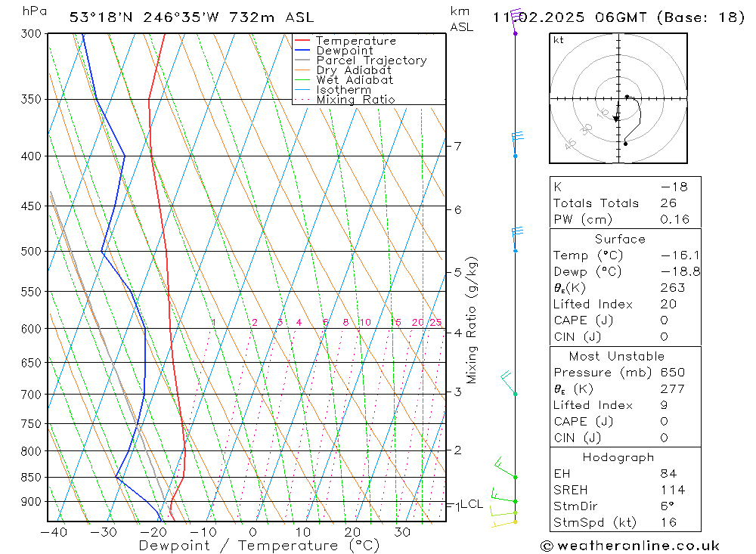Click the StmDir value 6°
756x554 pixels.
(x=668, y=506)
